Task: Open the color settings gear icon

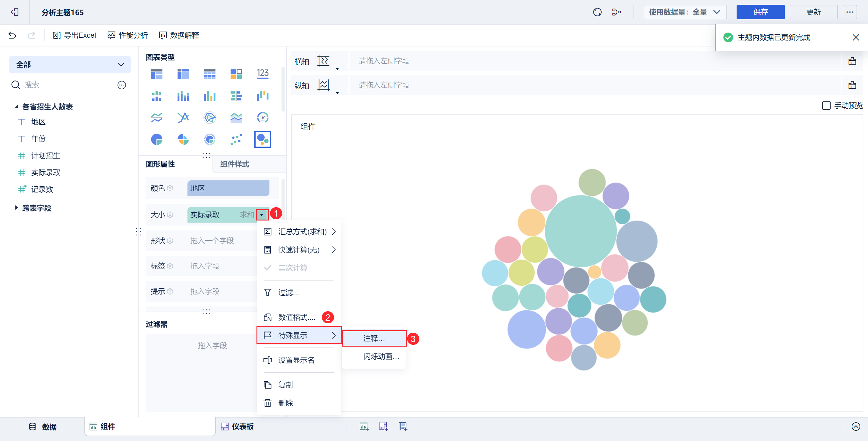Action: tap(170, 188)
